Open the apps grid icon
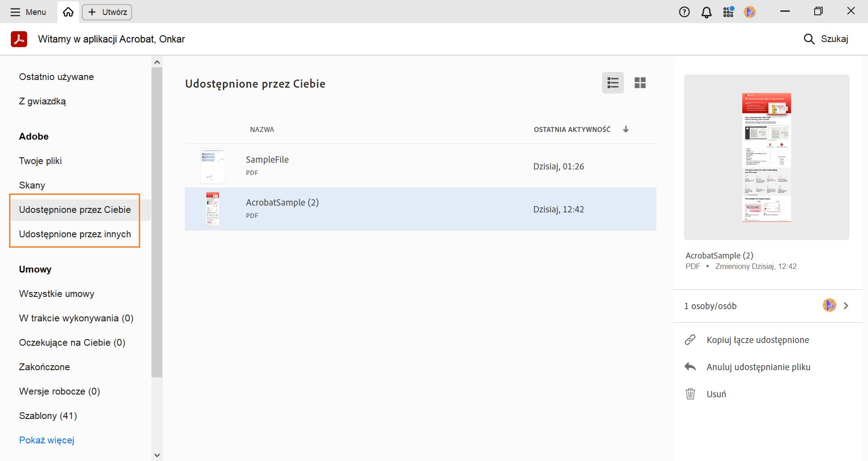 point(728,12)
